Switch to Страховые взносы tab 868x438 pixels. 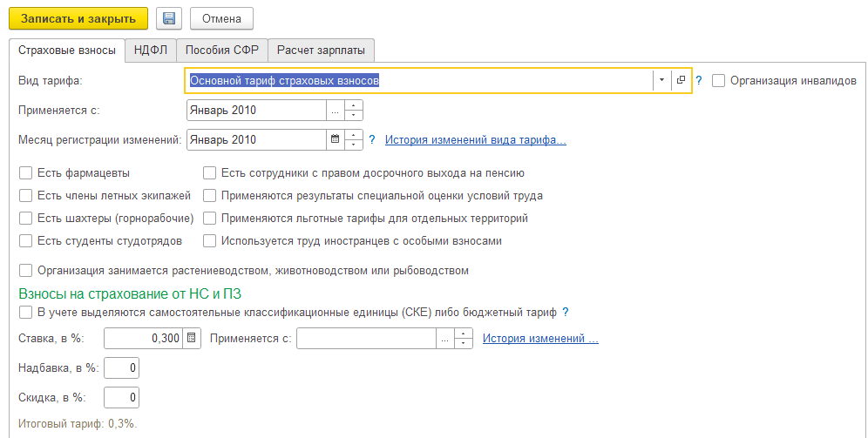tap(67, 51)
